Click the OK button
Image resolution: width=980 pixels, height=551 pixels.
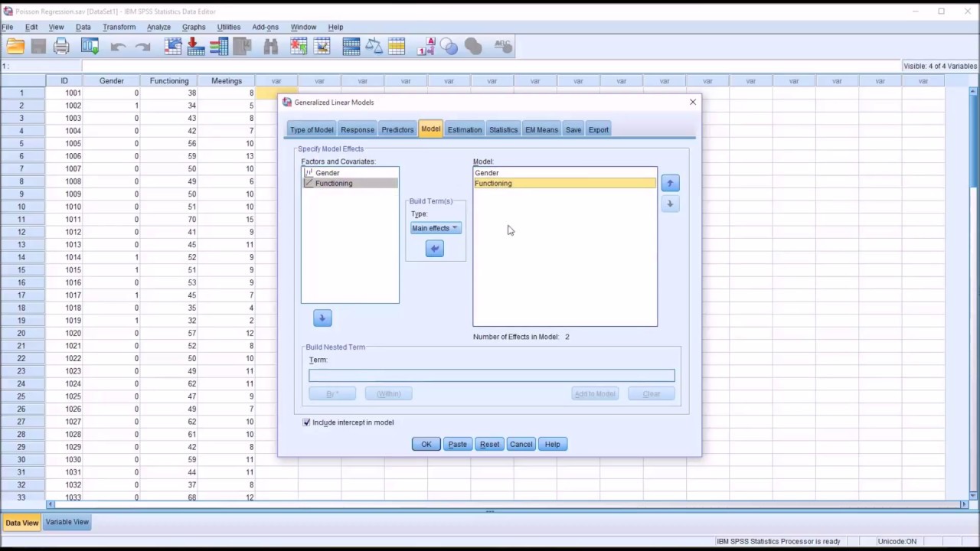click(x=426, y=444)
